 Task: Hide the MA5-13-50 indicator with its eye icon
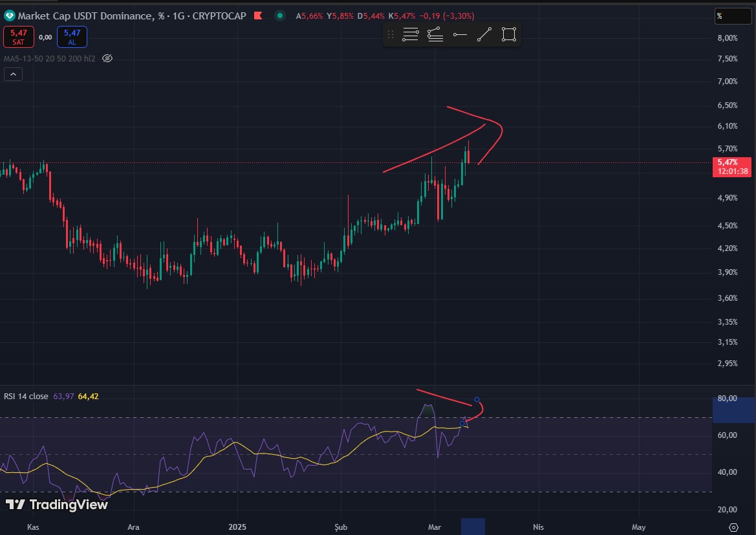pos(107,58)
